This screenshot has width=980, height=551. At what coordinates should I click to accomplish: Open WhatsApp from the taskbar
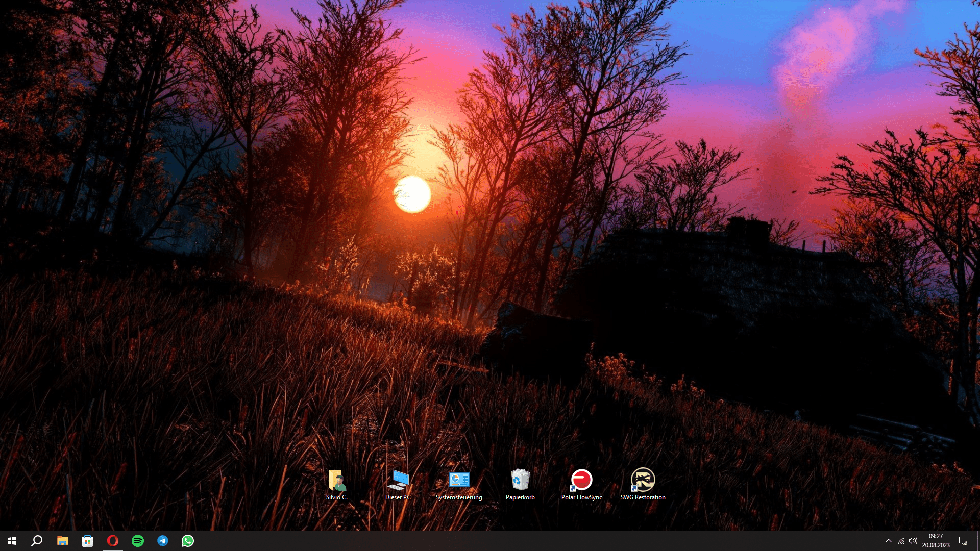point(187,541)
